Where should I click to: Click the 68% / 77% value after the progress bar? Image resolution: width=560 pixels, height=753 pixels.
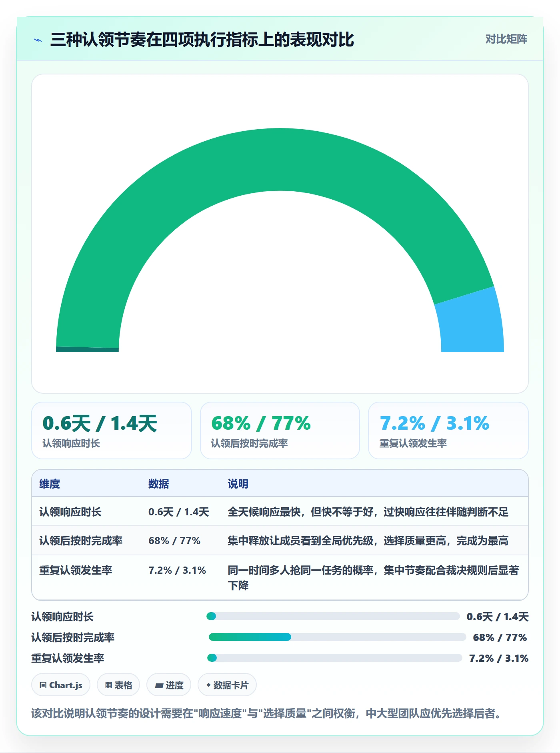tap(500, 637)
